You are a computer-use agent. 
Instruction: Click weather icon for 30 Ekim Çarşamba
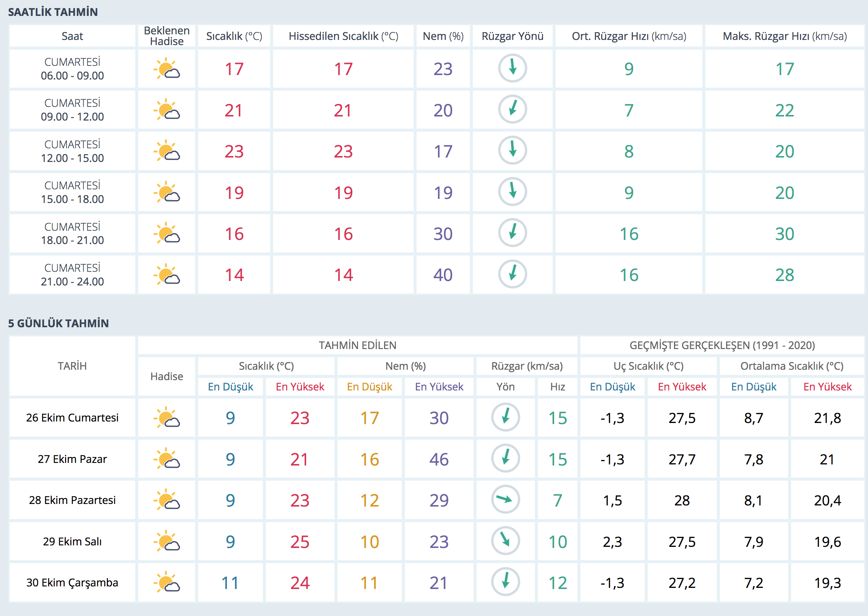click(166, 582)
